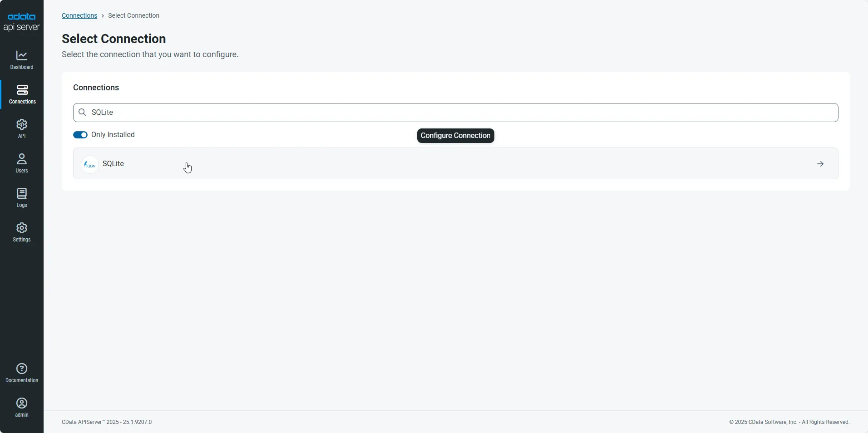
Task: Open SQLite connection using the right arrow
Action: tap(820, 163)
